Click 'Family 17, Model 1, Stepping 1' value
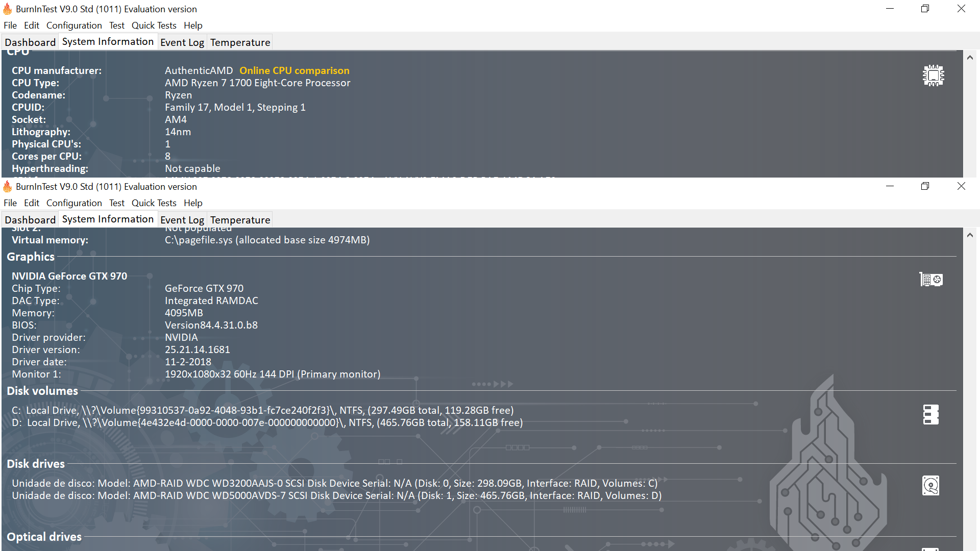 (235, 107)
